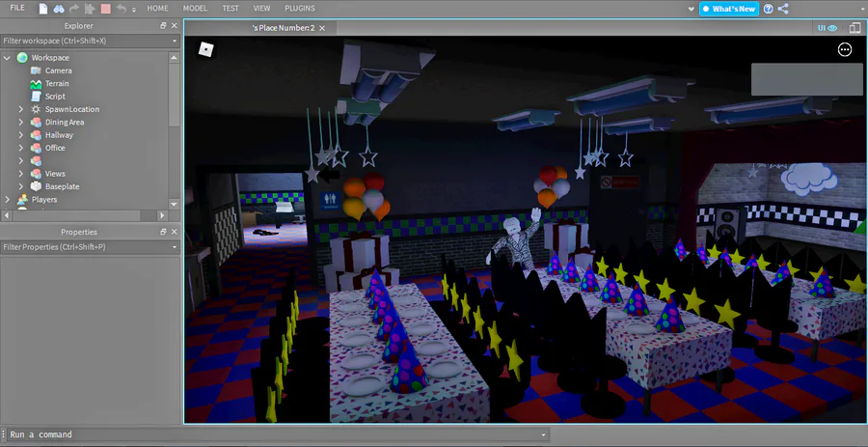Image resolution: width=868 pixels, height=447 pixels.
Task: Select the Script item in Explorer
Action: 55,97
